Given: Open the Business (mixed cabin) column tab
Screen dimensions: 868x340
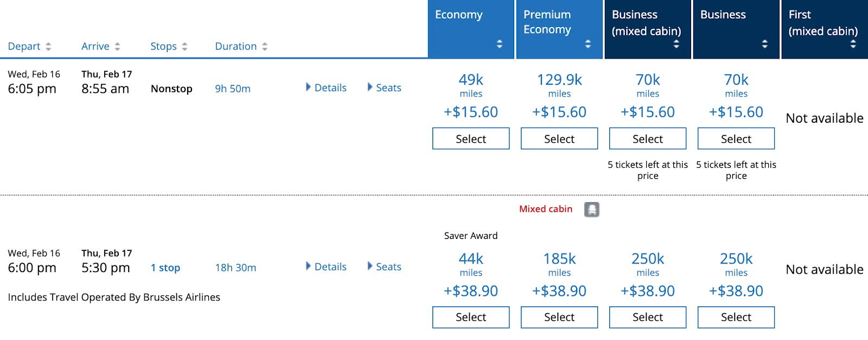Looking at the screenshot, I should pyautogui.click(x=647, y=23).
